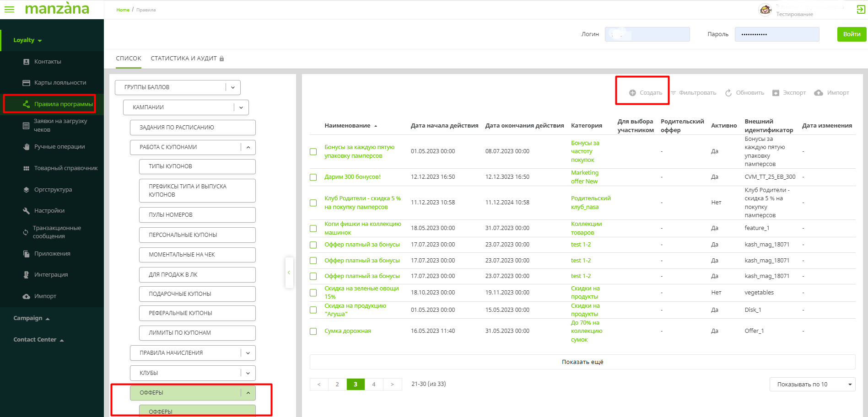Click the hamburger menu icon beside the manzana logo
Viewport: 868px width, 417px height.
pyautogui.click(x=9, y=9)
